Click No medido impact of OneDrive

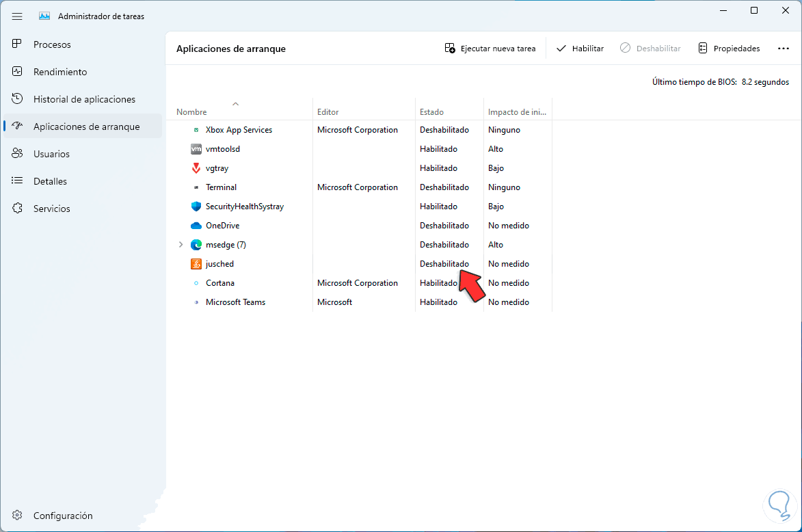pos(509,226)
